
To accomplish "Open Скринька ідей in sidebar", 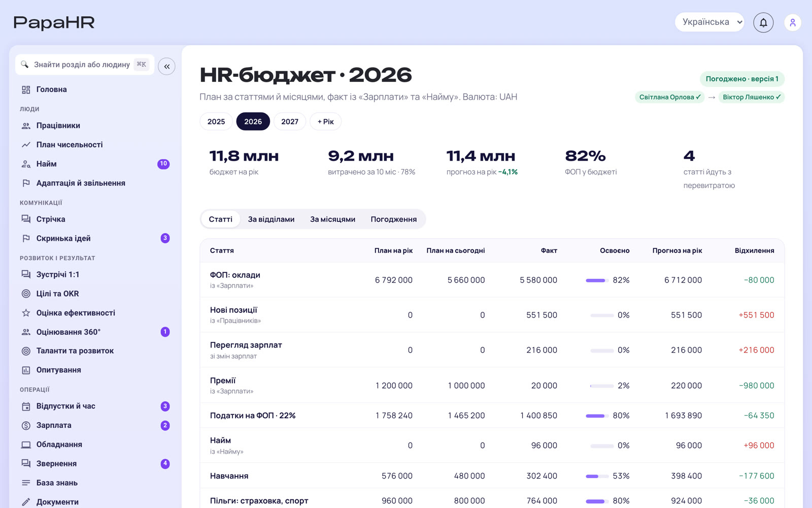I will [95, 238].
